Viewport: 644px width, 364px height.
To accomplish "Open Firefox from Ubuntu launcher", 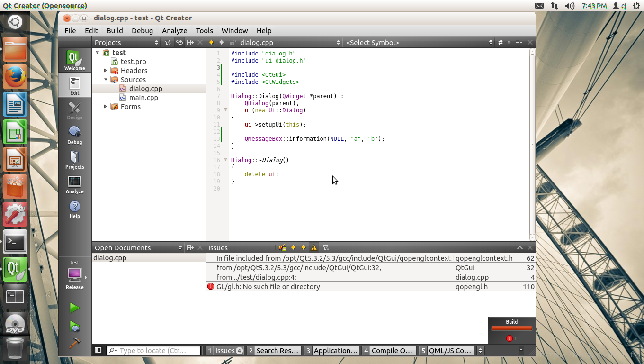I will click(x=15, y=76).
